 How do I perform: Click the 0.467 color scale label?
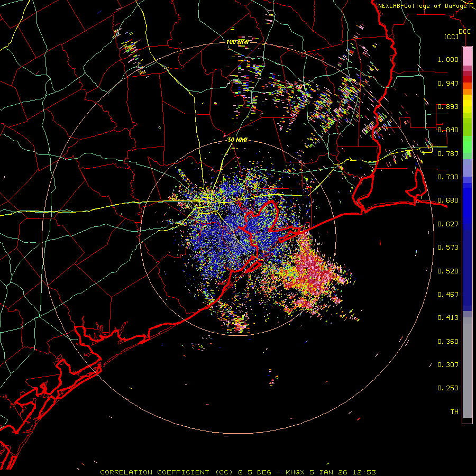(448, 295)
